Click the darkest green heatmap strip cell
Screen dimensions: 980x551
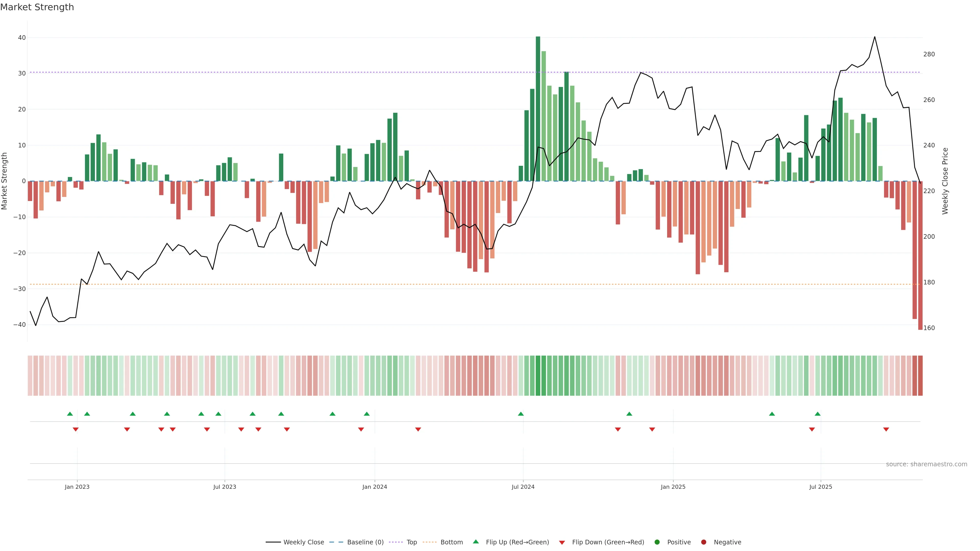click(x=538, y=375)
